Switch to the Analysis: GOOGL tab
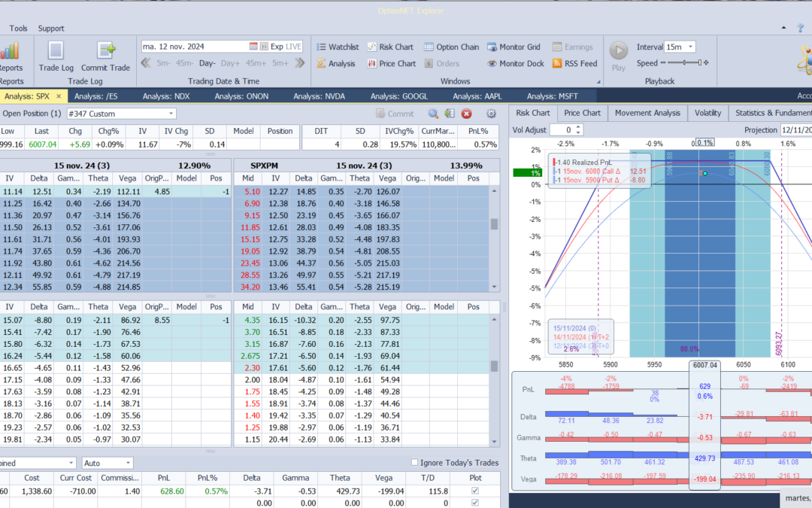The image size is (812, 508). click(x=398, y=96)
